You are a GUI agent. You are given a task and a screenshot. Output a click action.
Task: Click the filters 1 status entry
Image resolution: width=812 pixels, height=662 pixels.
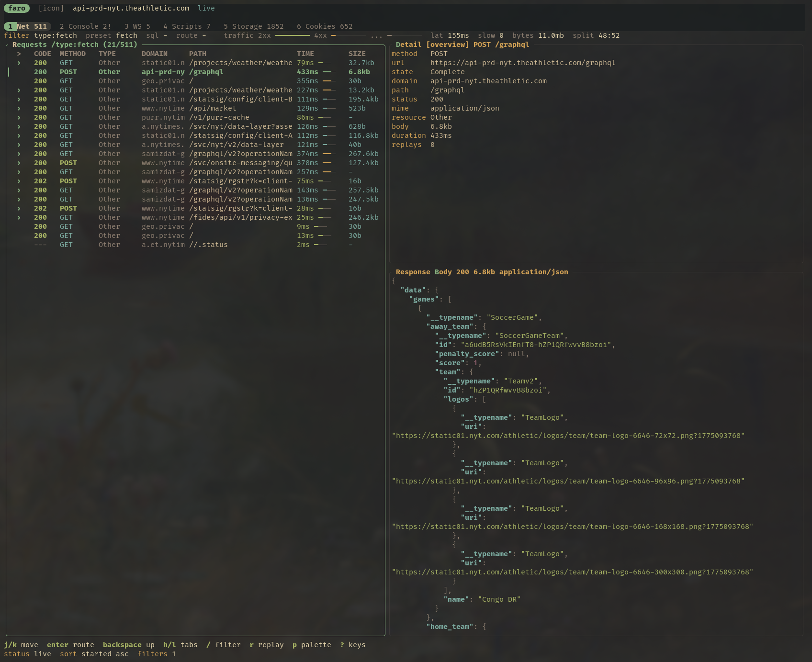(157, 654)
